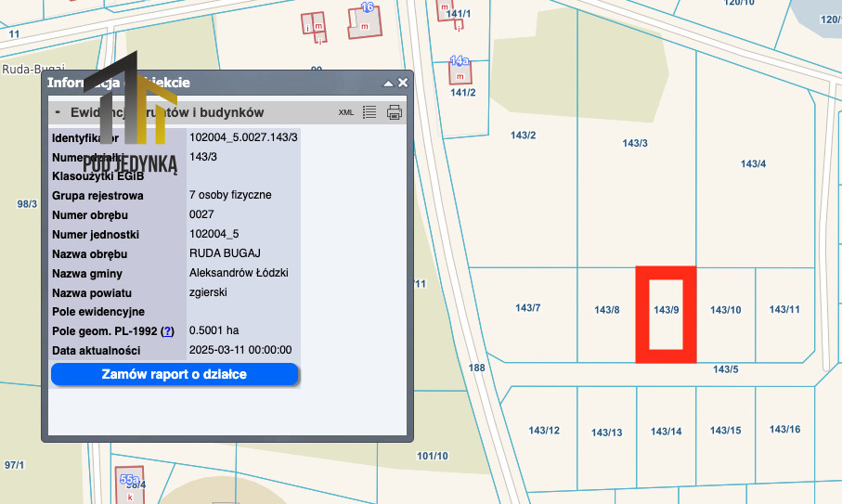Open the PL-1992 question mark help link

167,331
